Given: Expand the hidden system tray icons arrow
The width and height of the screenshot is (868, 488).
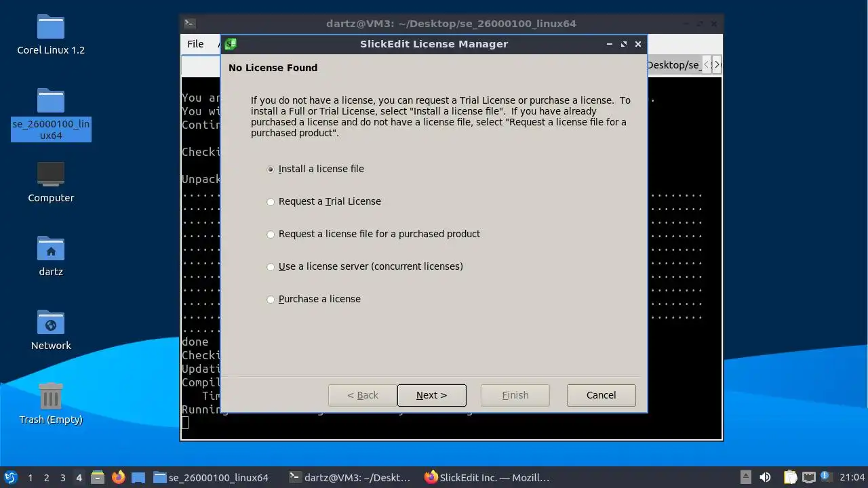Looking at the screenshot, I should 745,477.
